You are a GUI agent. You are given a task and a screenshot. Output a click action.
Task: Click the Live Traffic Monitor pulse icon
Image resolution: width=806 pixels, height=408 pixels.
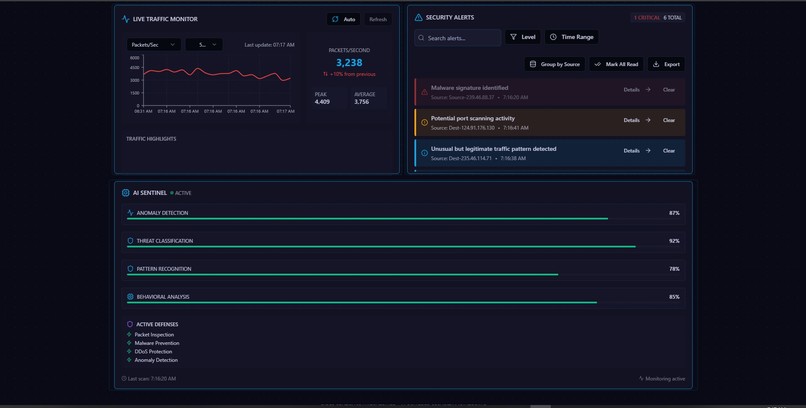tap(125, 19)
